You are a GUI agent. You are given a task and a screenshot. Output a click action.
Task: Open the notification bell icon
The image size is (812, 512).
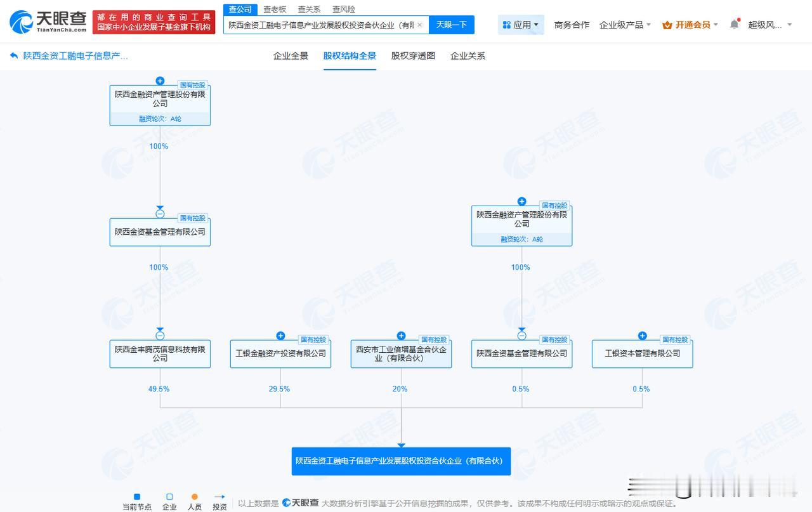click(x=735, y=24)
